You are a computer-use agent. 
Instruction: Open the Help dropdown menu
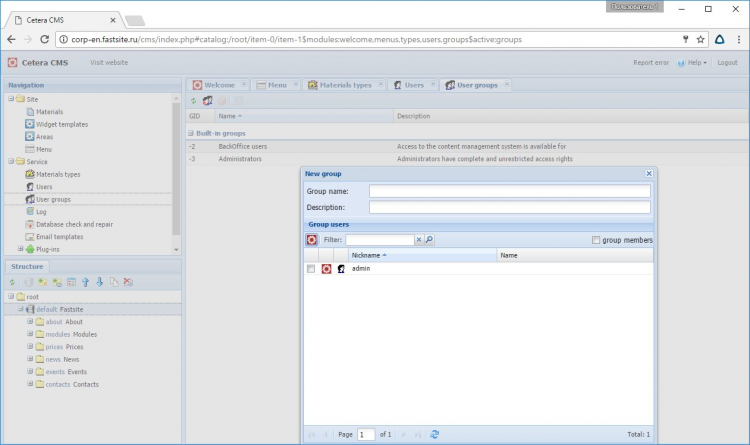point(692,63)
